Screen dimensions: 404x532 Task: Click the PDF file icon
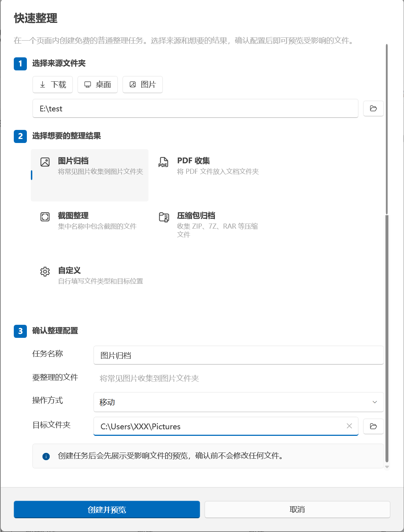click(x=164, y=162)
